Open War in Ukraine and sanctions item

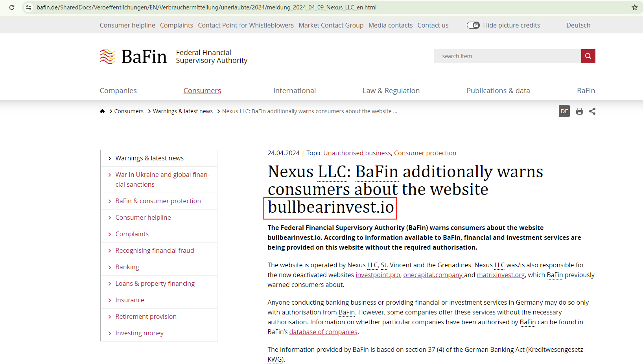(162, 180)
